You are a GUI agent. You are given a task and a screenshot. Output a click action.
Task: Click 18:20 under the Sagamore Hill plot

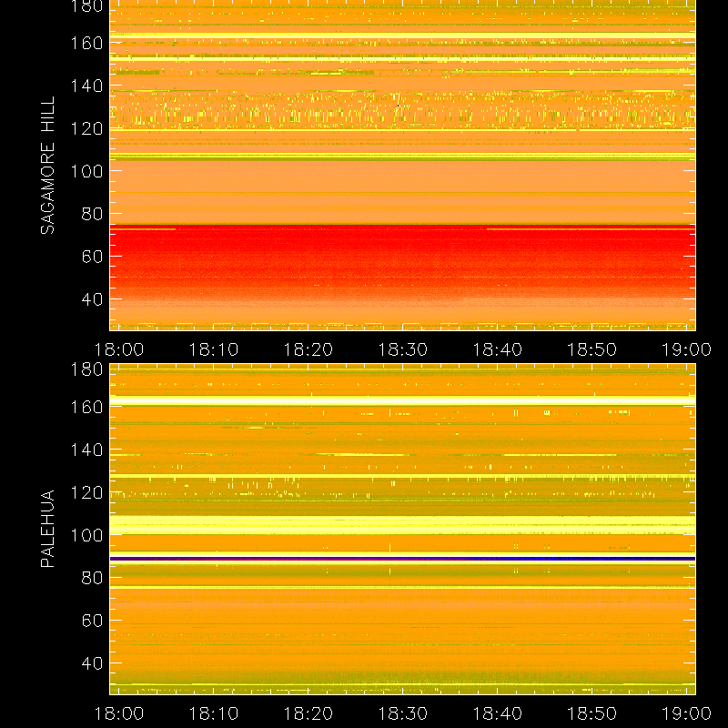(308, 349)
